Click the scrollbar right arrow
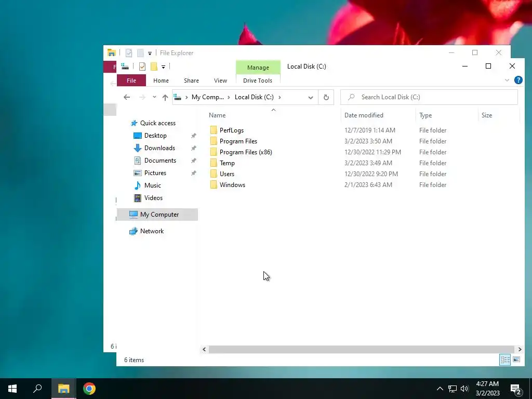The height and width of the screenshot is (399, 532). pos(520,349)
